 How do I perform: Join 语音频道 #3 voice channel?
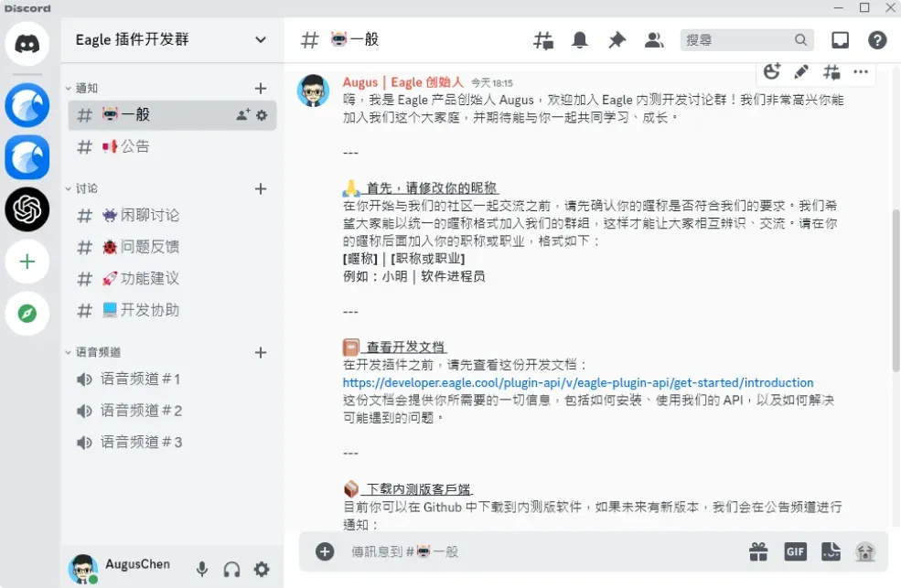(x=172, y=443)
